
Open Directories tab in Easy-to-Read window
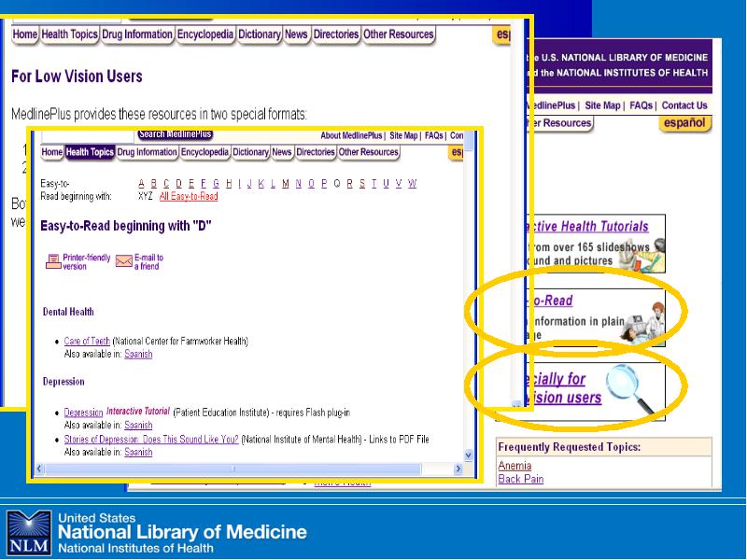click(x=316, y=152)
